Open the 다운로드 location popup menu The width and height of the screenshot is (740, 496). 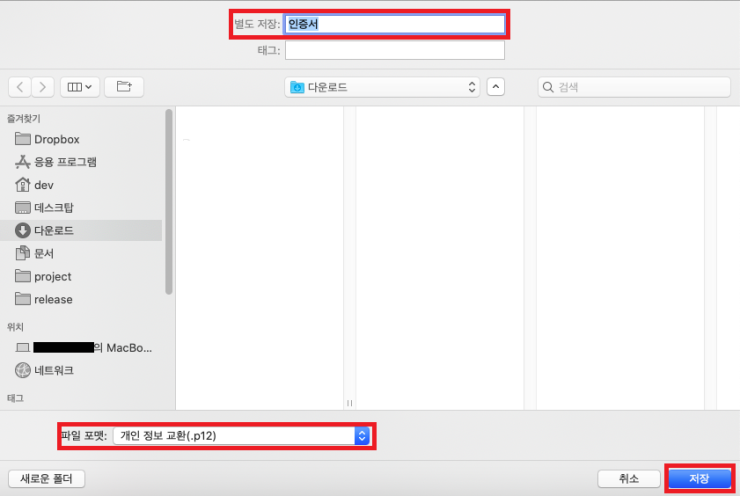pyautogui.click(x=384, y=87)
